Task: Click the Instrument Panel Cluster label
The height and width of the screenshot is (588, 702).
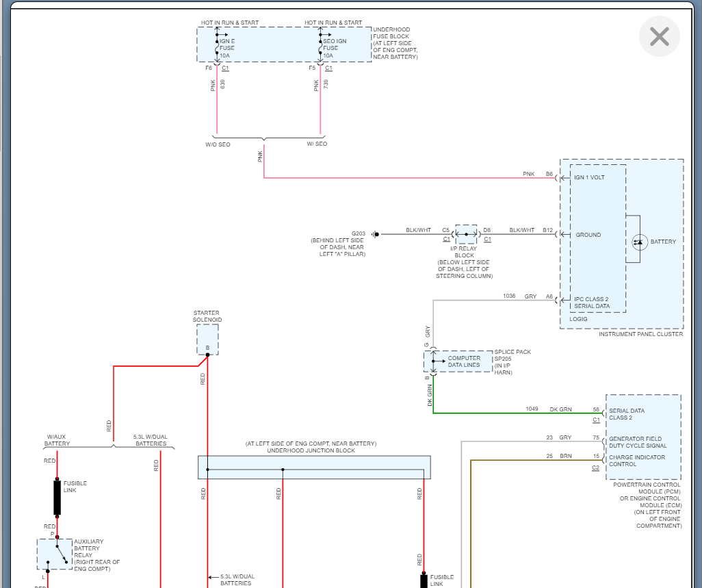Action: click(640, 334)
